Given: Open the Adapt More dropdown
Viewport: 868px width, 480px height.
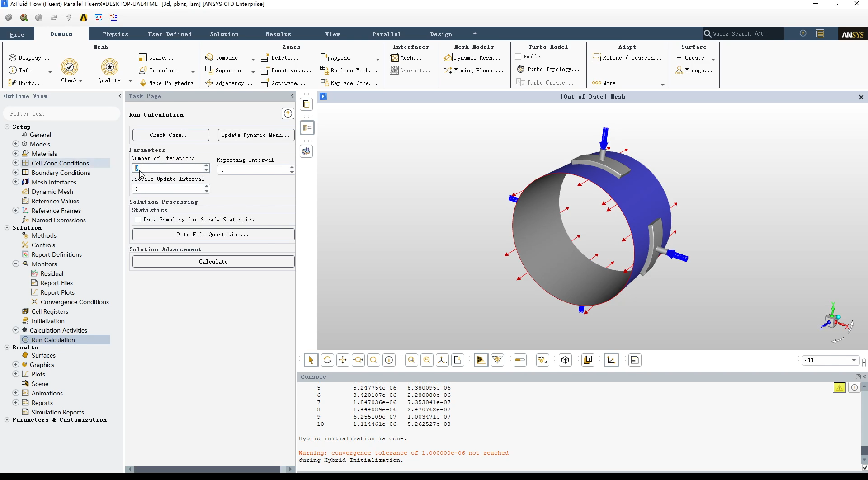Looking at the screenshot, I should click(663, 85).
